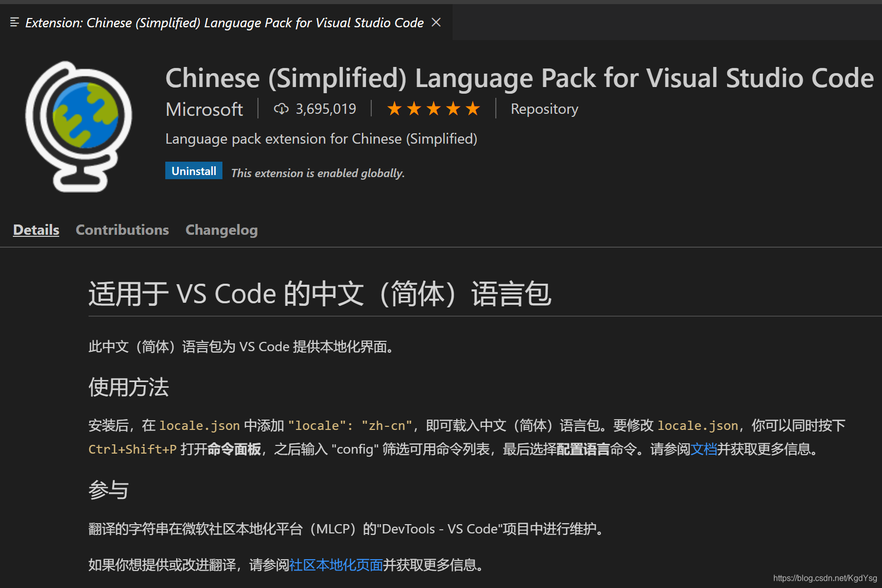Image resolution: width=882 pixels, height=588 pixels.
Task: Click the globe extension logo
Action: (x=80, y=124)
